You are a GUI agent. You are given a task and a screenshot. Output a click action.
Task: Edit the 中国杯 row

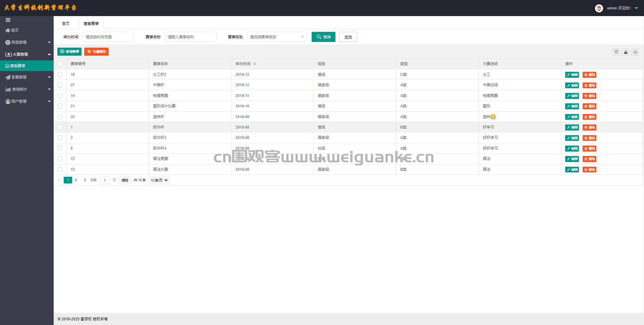point(572,85)
